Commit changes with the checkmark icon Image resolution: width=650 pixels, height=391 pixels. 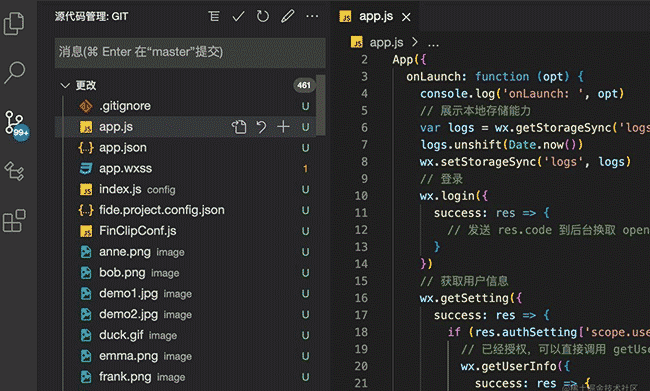coord(238,17)
